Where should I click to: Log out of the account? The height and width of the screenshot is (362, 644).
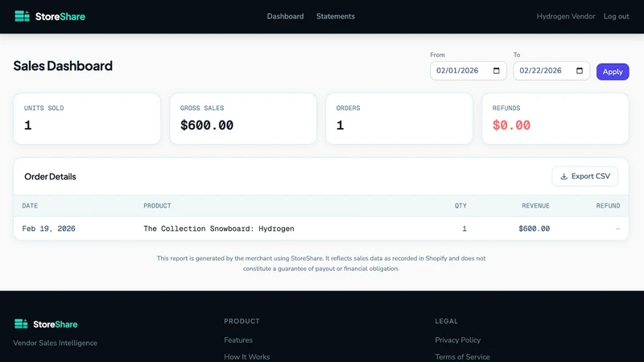(x=616, y=16)
